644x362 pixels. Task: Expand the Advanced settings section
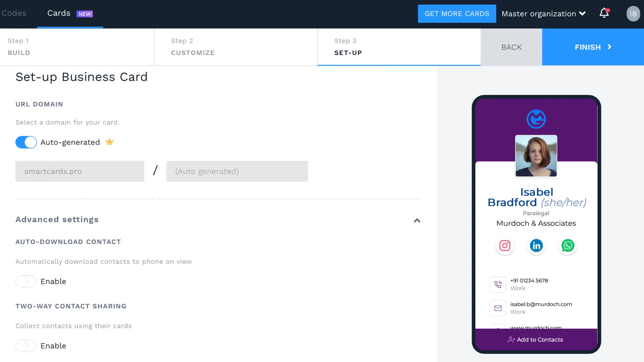click(416, 220)
